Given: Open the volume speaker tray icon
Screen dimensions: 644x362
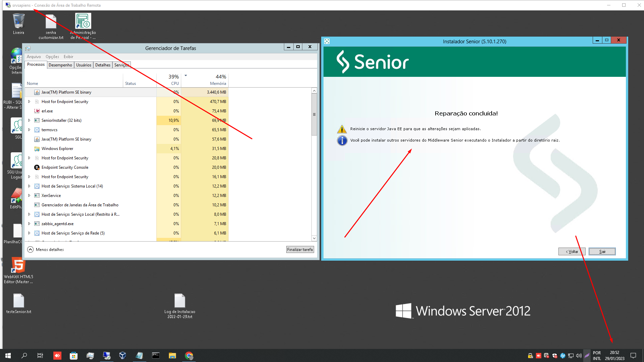Looking at the screenshot, I should pyautogui.click(x=579, y=356).
